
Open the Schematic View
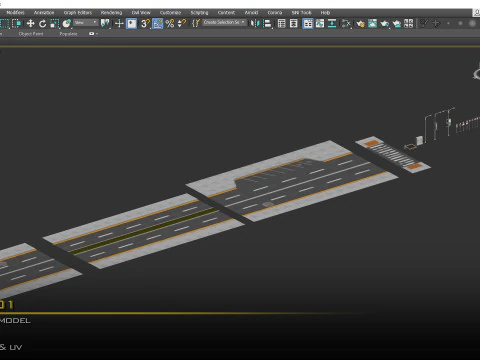click(332, 23)
